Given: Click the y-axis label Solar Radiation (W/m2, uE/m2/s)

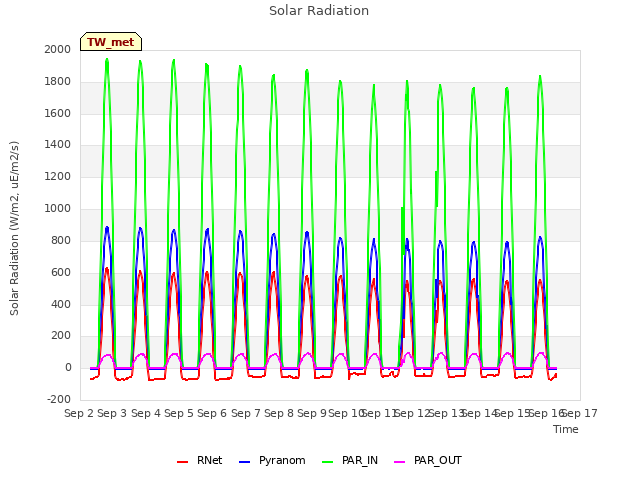Looking at the screenshot, I should point(14,228).
